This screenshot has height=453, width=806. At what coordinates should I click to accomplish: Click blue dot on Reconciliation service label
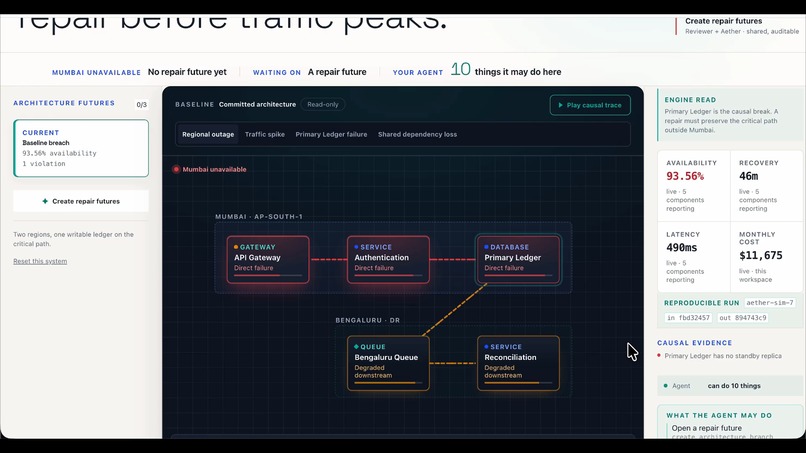[x=486, y=347]
